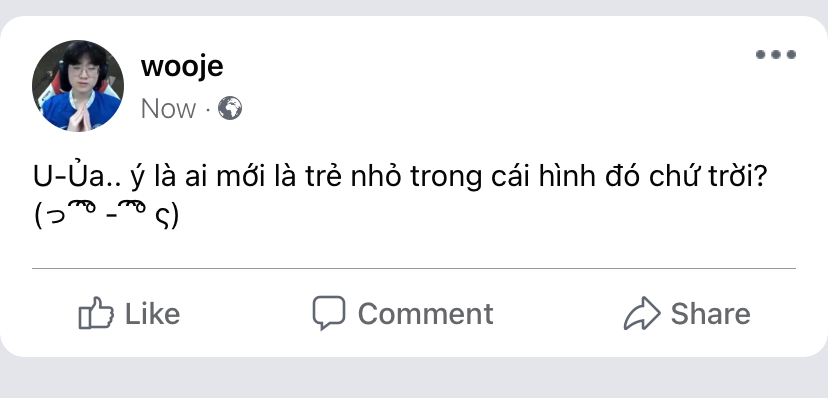Open the wooje username link
This screenshot has width=828, height=398.
tap(182, 67)
